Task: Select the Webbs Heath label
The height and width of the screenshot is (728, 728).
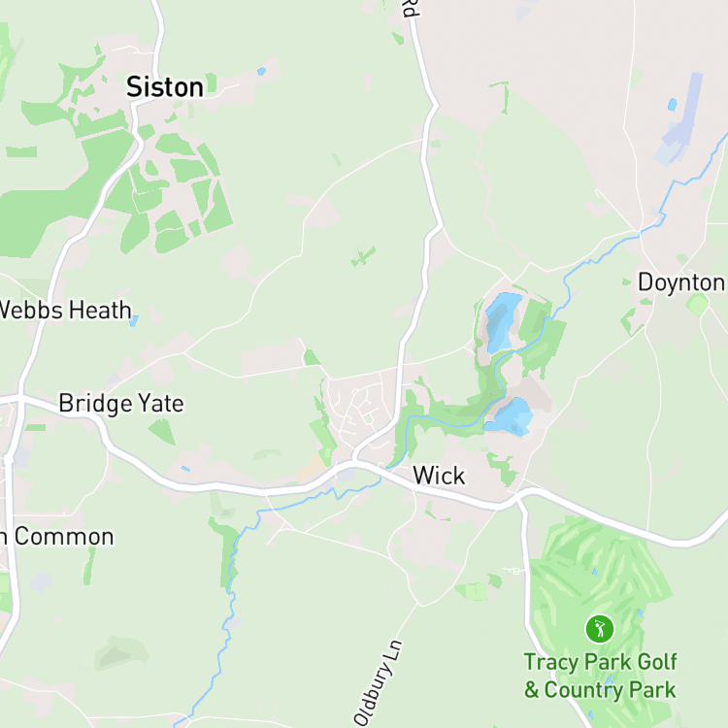Action: pos(65,310)
